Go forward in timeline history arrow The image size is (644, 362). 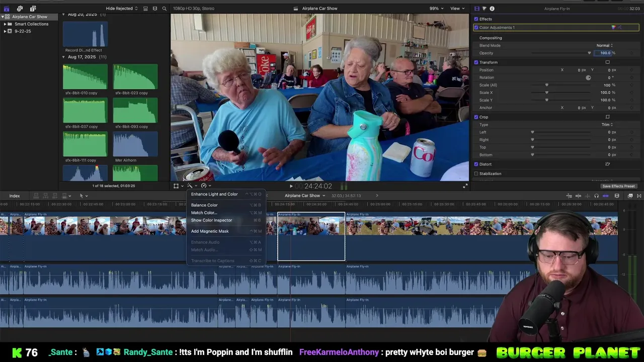pos(377,196)
